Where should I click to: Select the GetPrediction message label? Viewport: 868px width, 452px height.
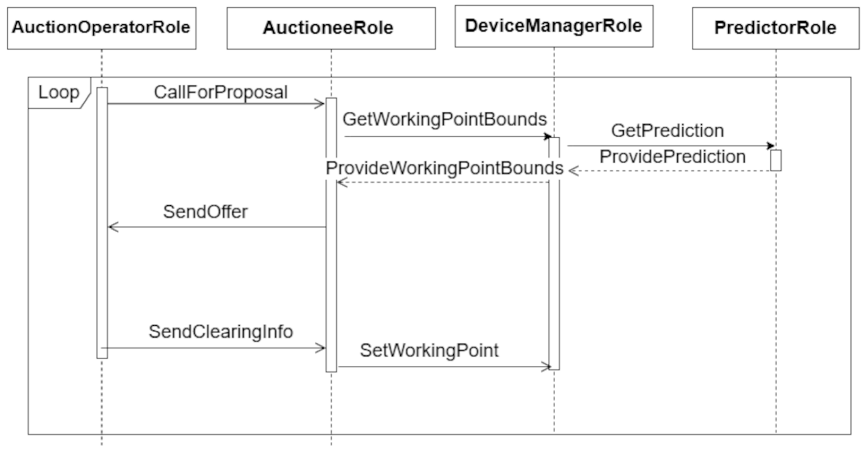click(667, 131)
